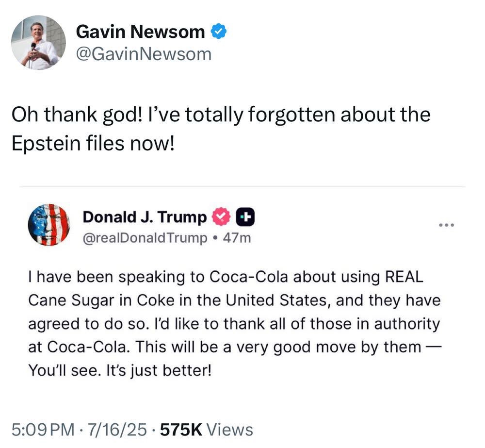485x448 pixels.
Task: Open the Gavin Newsom display name
Action: point(141,32)
